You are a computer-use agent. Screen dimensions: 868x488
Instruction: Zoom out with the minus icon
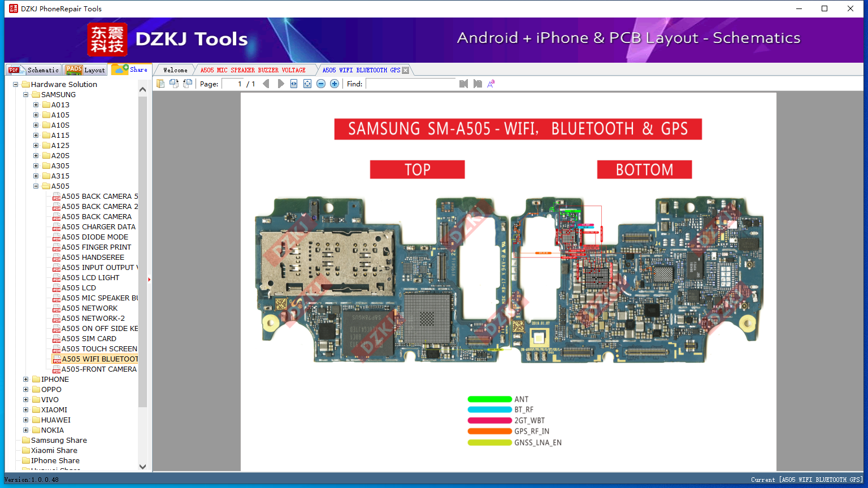coord(321,84)
